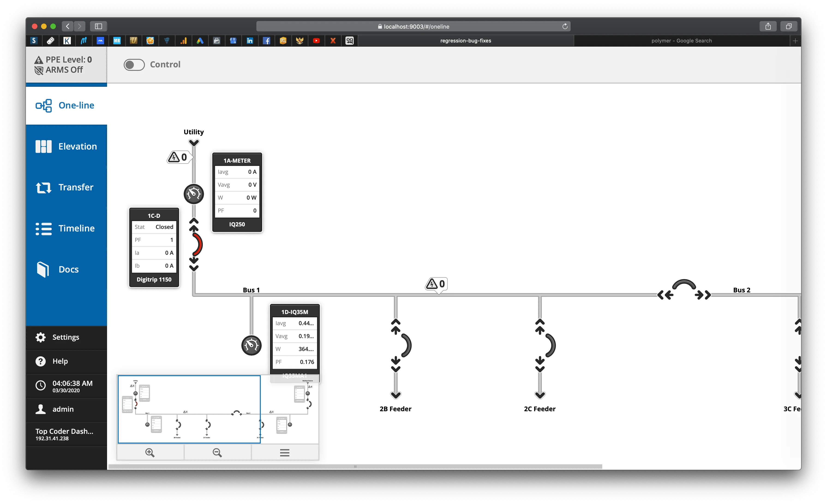Switch to regression-bug-fixes tab
Image resolution: width=827 pixels, height=504 pixels.
[465, 41]
